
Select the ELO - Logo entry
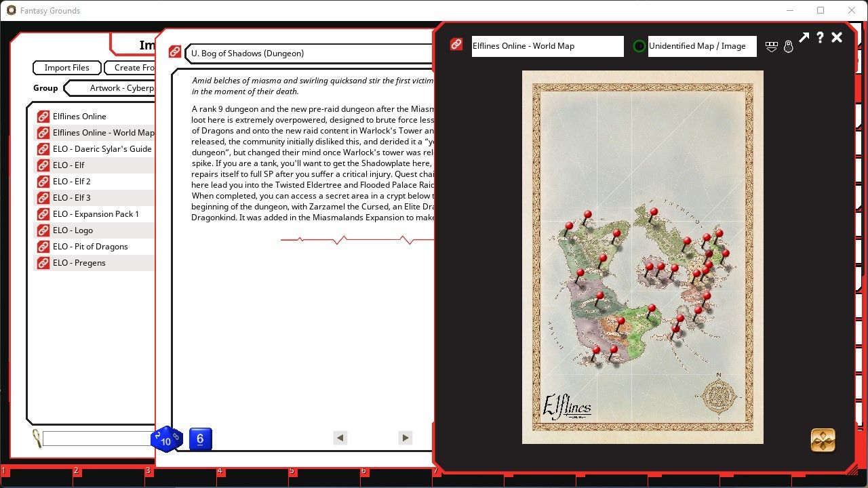pos(94,230)
